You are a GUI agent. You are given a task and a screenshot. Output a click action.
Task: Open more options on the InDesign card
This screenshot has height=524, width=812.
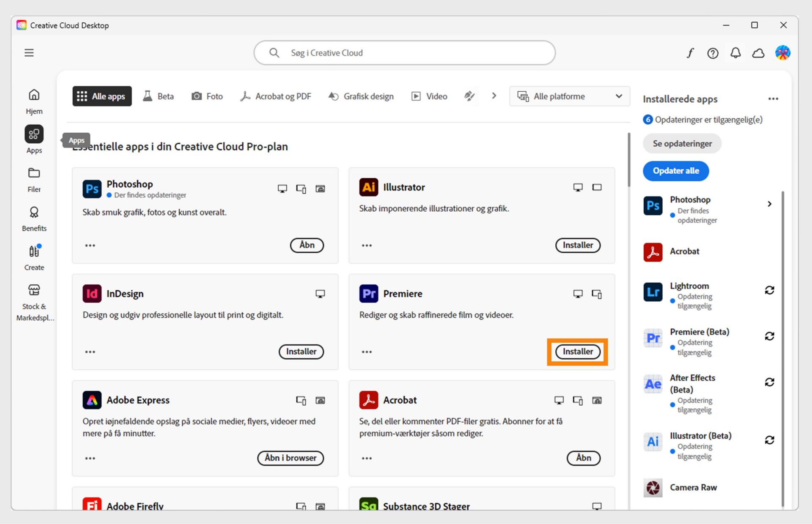coord(90,352)
